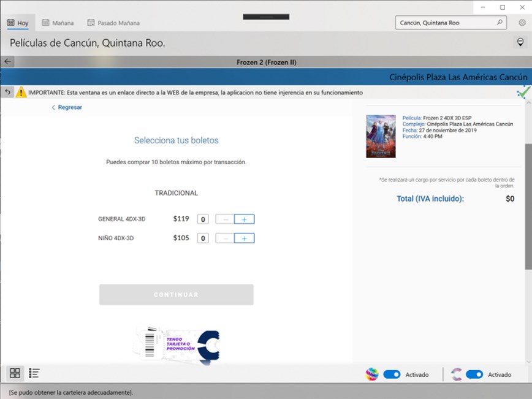Click Cinépolis Plaza Las Américas Cancún header
The image size is (532, 399).
click(x=458, y=77)
